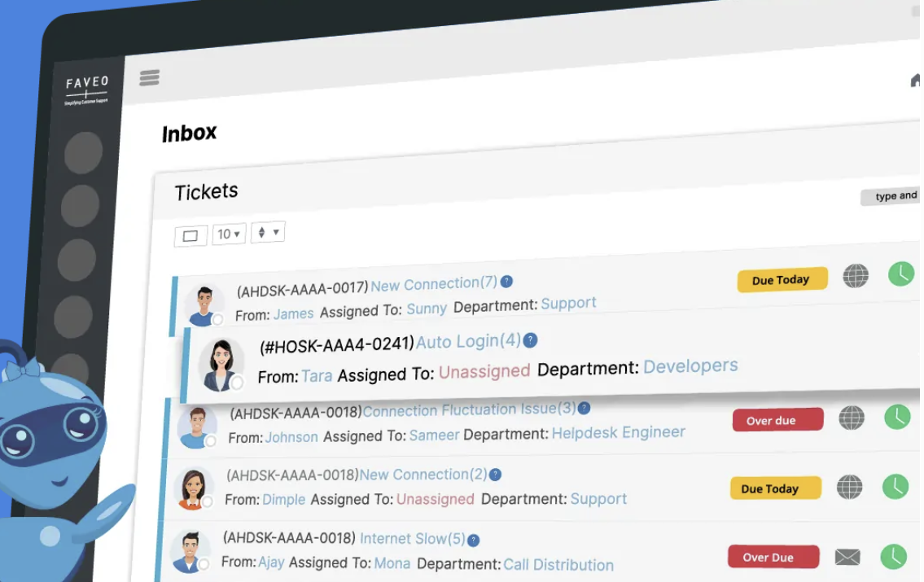Open Connection Fluctuation Issue(3) ticket
This screenshot has width=924, height=582.
coord(469,409)
